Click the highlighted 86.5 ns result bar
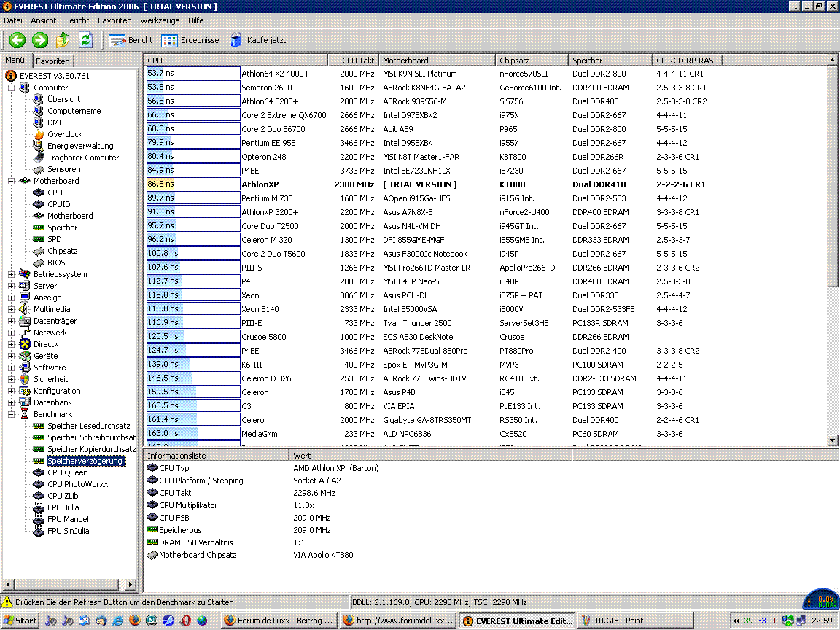 pos(192,184)
